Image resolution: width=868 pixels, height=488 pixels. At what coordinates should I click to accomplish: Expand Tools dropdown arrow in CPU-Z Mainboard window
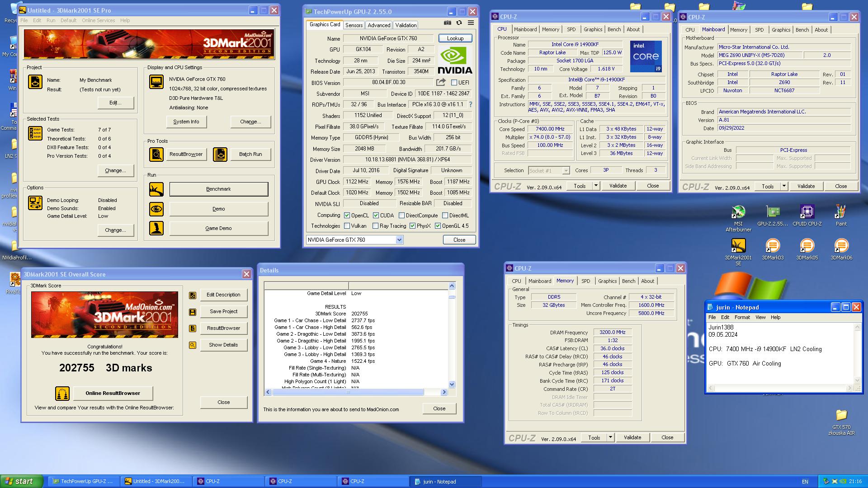784,186
